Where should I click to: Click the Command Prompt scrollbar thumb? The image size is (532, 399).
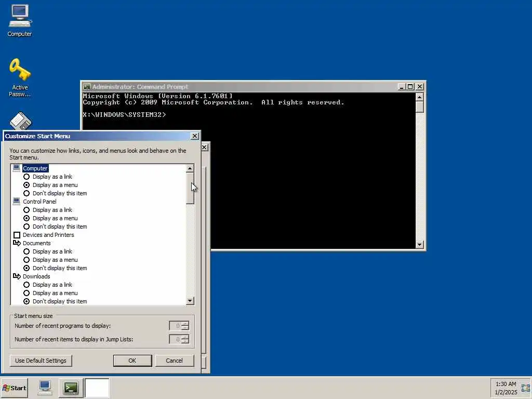[420, 107]
